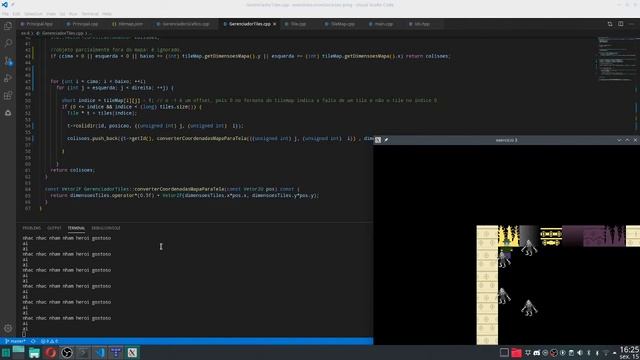Switch to the JSON file tab

tap(128, 24)
